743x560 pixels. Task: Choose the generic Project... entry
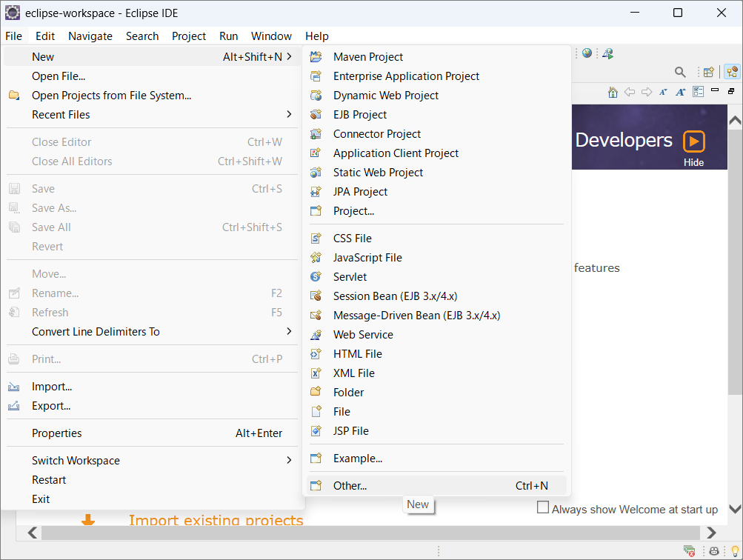click(436, 211)
